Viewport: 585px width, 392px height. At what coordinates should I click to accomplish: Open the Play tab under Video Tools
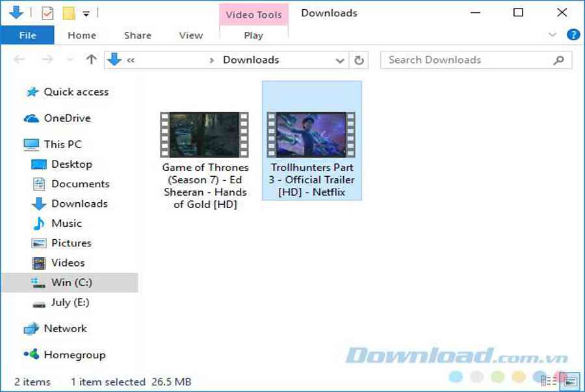[253, 35]
